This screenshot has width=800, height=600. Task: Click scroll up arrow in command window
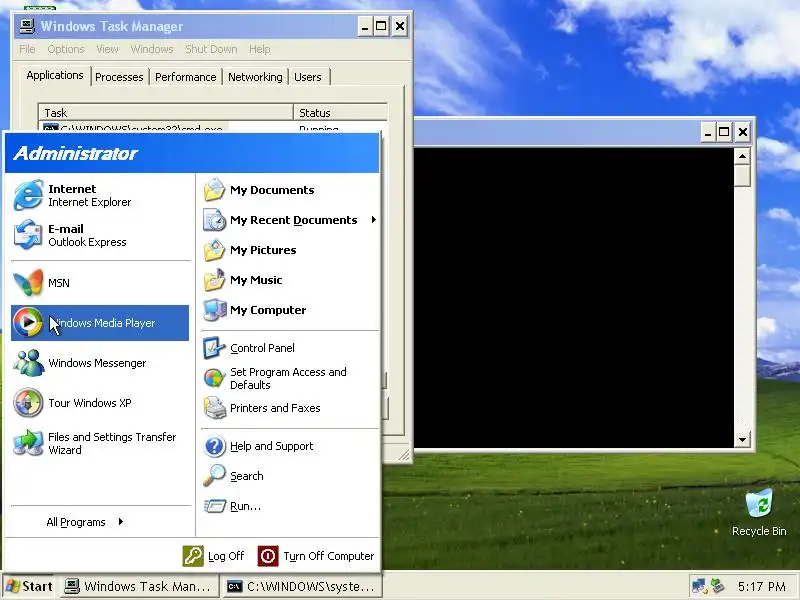[742, 156]
